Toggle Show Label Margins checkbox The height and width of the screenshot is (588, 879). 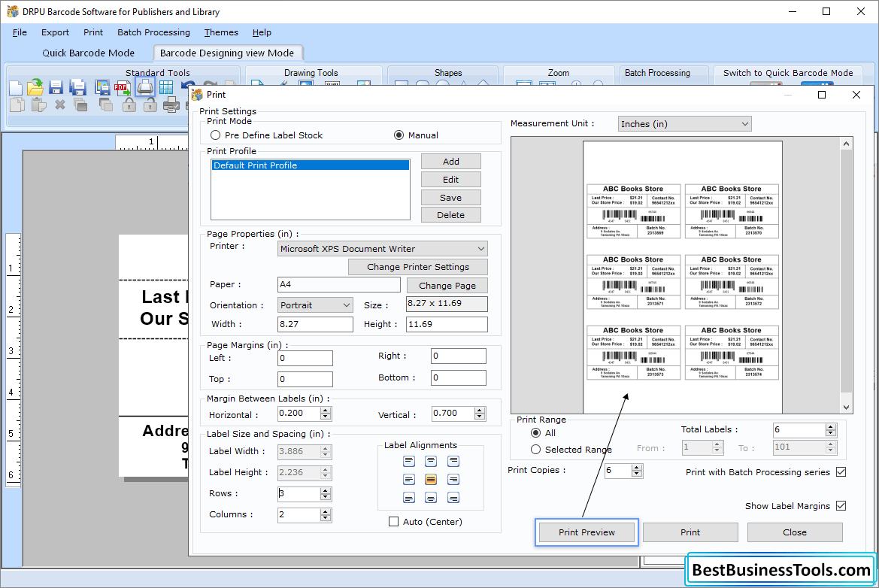[x=841, y=506]
